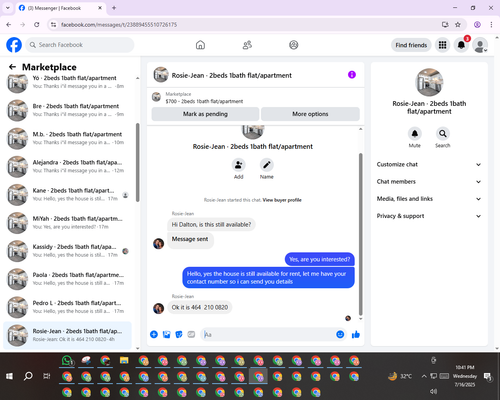500x400 pixels.
Task: Open View buyer profile link
Action: click(282, 200)
